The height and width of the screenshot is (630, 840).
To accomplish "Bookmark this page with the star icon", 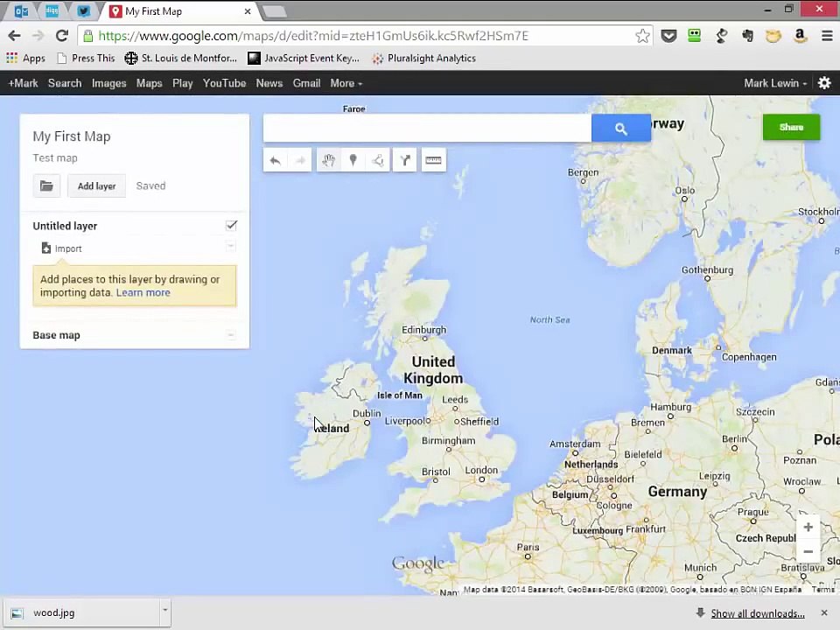I will [642, 36].
